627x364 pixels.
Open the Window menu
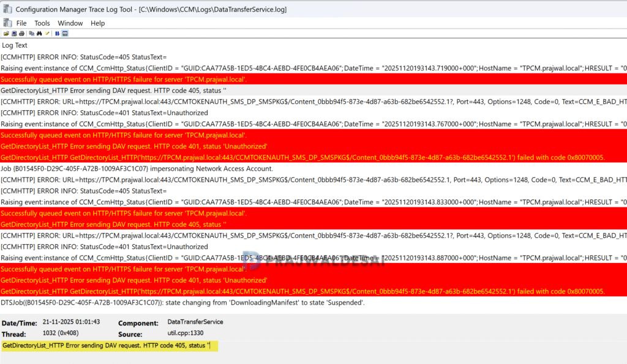pos(70,23)
